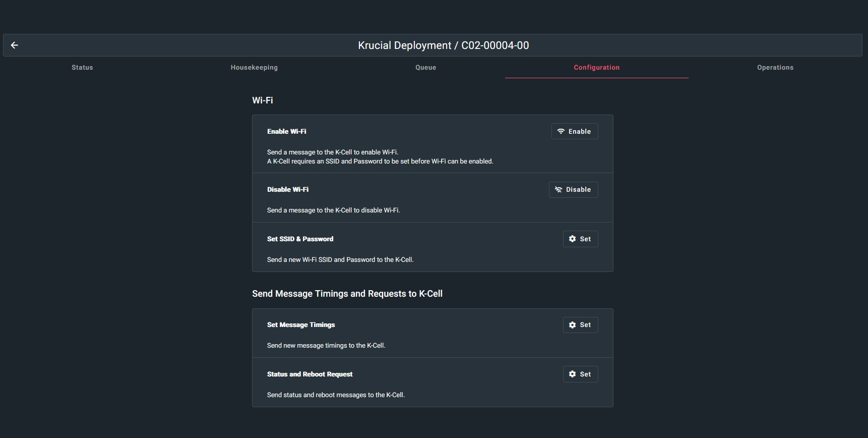Click the 'Status and Reboot Request' label
868x438 pixels.
pos(310,374)
